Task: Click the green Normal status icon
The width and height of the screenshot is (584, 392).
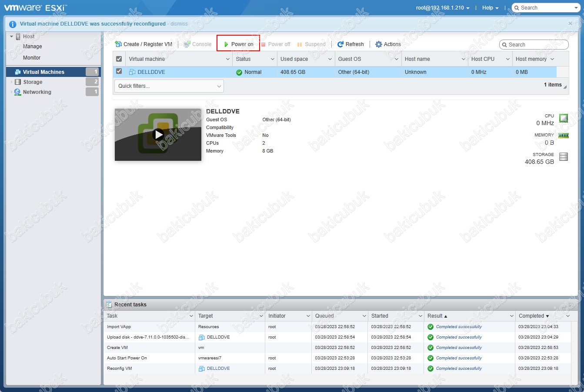Action: pos(239,73)
